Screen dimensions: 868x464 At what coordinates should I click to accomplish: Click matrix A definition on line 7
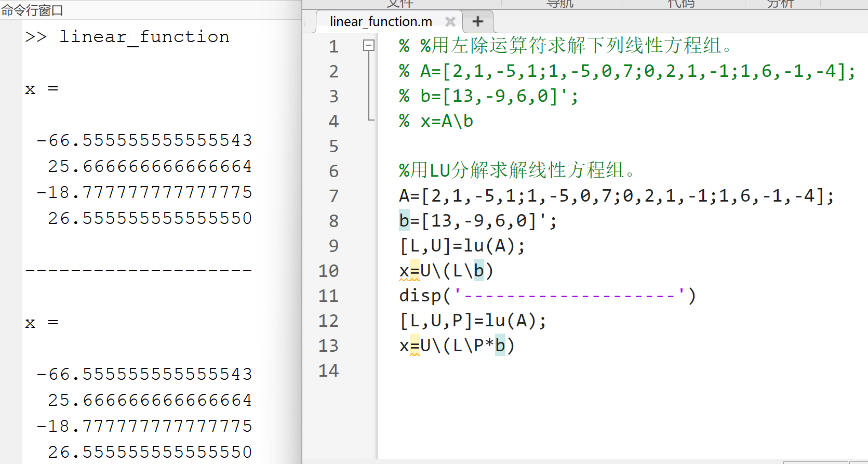click(x=617, y=196)
